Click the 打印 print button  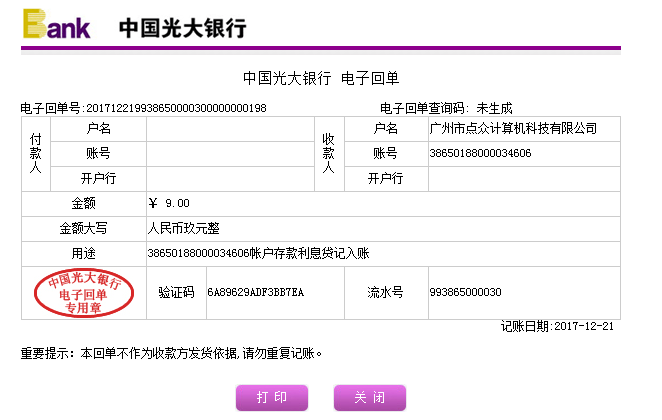click(272, 398)
